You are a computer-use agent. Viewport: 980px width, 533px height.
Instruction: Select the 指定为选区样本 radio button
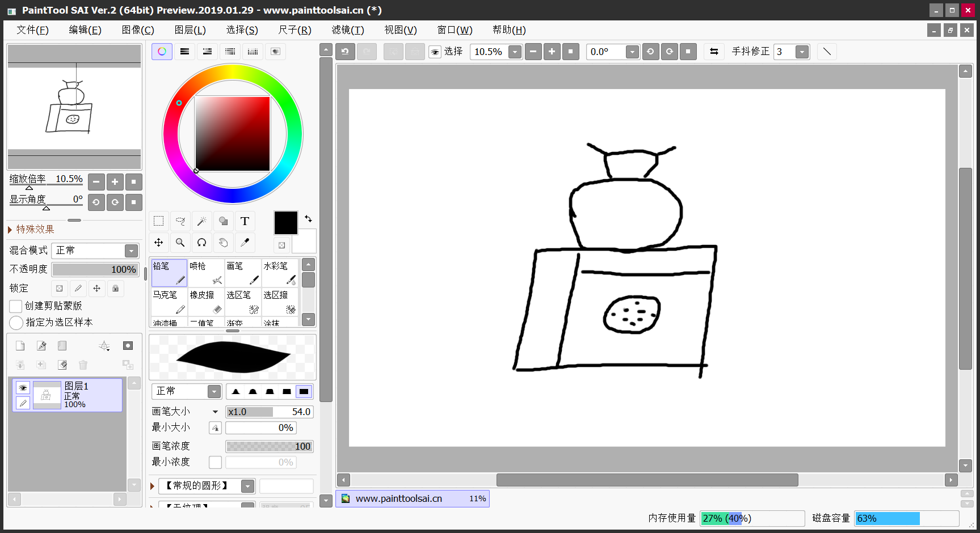(x=16, y=323)
